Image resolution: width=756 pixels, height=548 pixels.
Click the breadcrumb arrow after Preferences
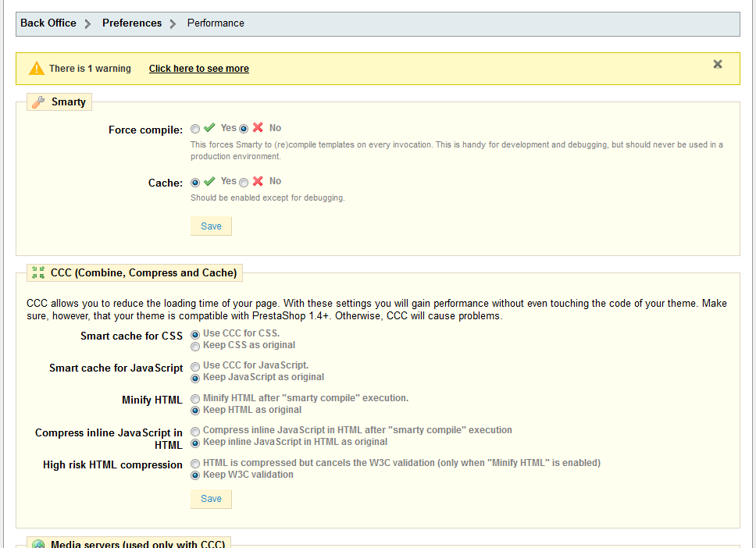click(x=173, y=23)
